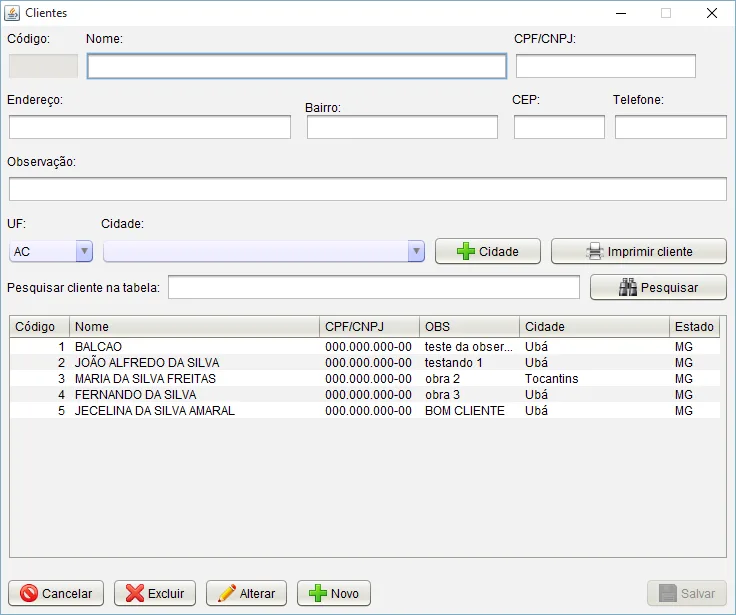The height and width of the screenshot is (615, 736).
Task: Select the BALCAO client row
Action: coord(365,346)
